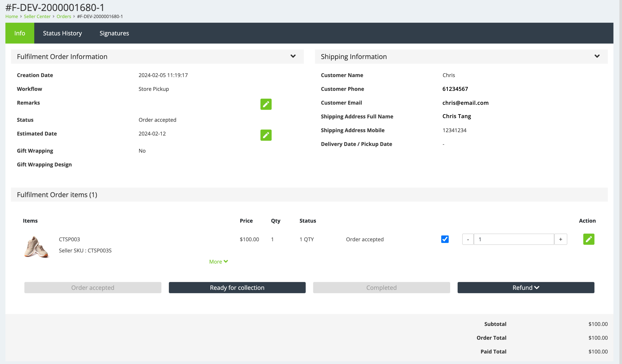Screen dimensions: 622x364
Task: Click the customer phone 61234567
Action: [x=455, y=89]
